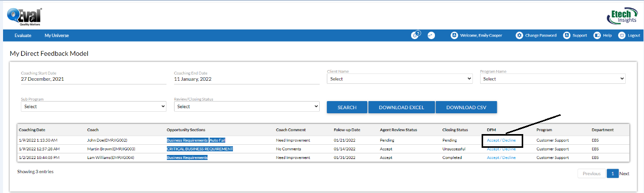
Task: Click the Support headset icon
Action: [567, 36]
